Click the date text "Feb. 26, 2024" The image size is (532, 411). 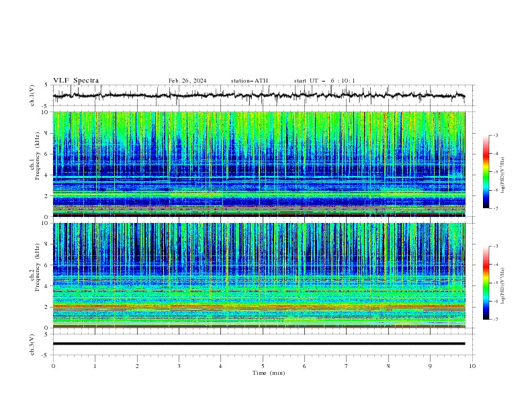point(187,81)
